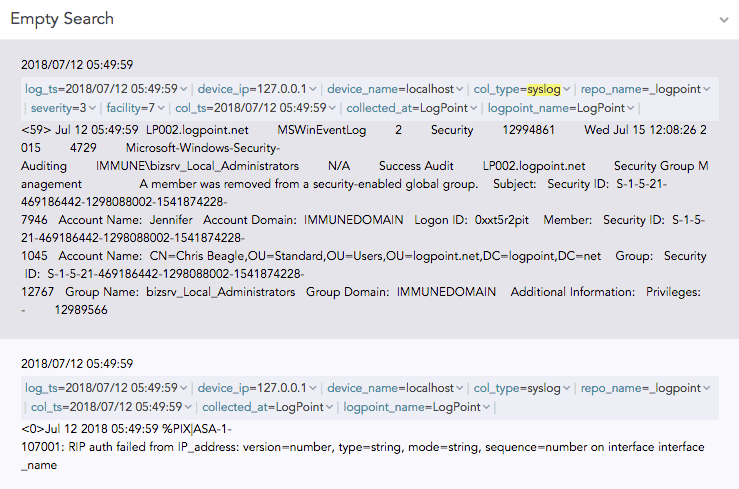Expand device_ip dropdown in first log entry

[314, 89]
